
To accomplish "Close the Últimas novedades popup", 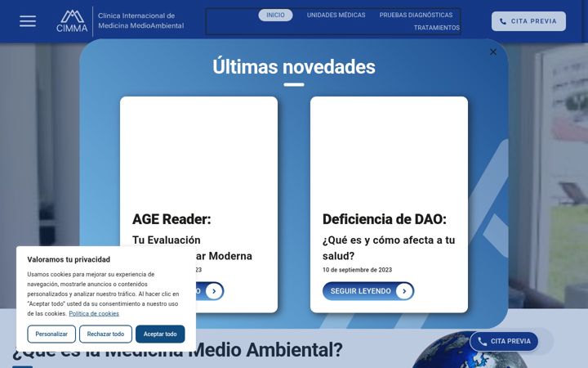I will (493, 52).
